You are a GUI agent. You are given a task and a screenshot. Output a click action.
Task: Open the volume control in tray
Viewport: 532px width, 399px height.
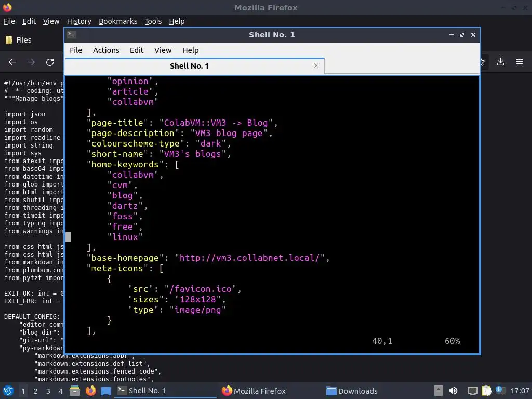[453, 391]
